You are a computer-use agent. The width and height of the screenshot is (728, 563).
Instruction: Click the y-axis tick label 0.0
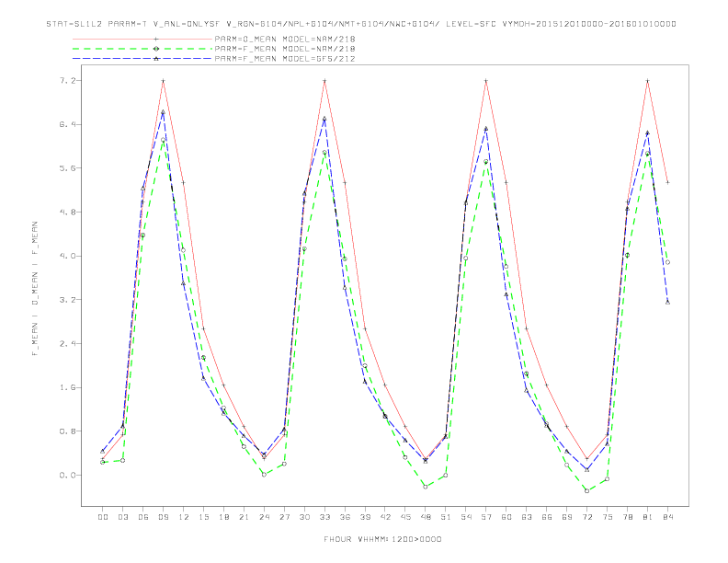[x=67, y=476]
